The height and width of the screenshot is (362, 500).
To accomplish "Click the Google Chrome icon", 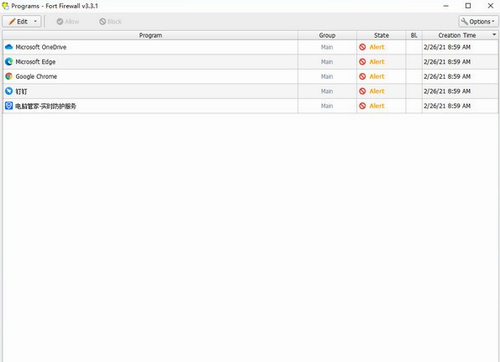I will [9, 76].
